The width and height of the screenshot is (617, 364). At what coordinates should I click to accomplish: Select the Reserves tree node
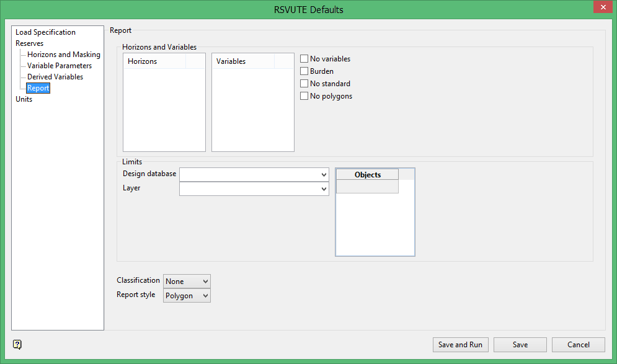tap(29, 43)
